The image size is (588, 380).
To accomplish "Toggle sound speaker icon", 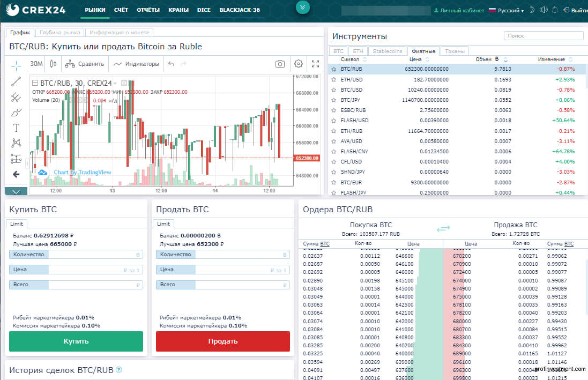I will click(x=544, y=10).
